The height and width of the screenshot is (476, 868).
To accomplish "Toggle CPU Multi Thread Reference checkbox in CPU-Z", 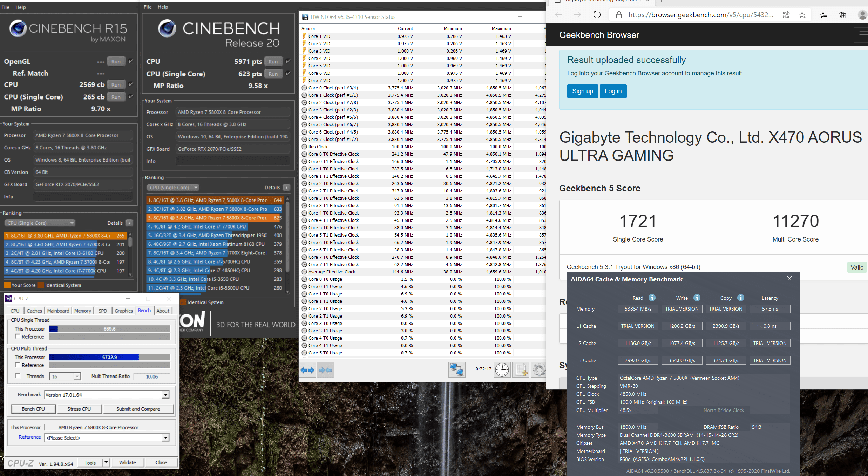I will [17, 365].
